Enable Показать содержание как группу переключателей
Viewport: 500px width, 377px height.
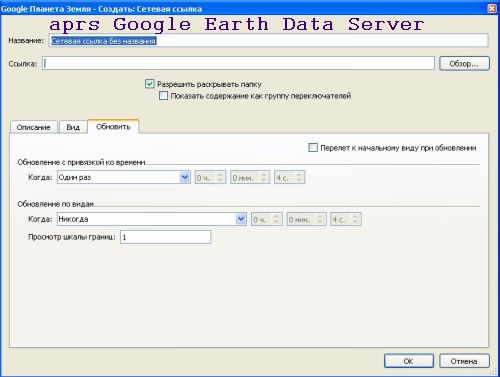point(163,96)
